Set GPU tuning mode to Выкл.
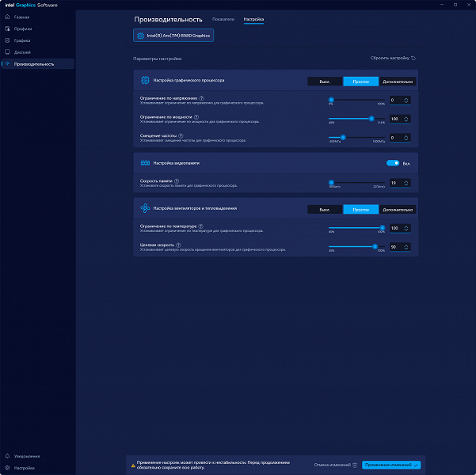 325,82
